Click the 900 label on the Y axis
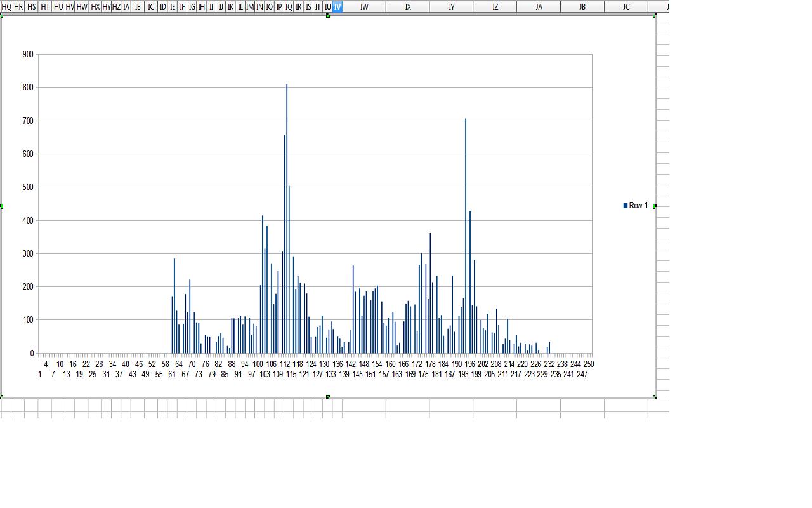Screen dimensions: 812x508 (x=28, y=55)
